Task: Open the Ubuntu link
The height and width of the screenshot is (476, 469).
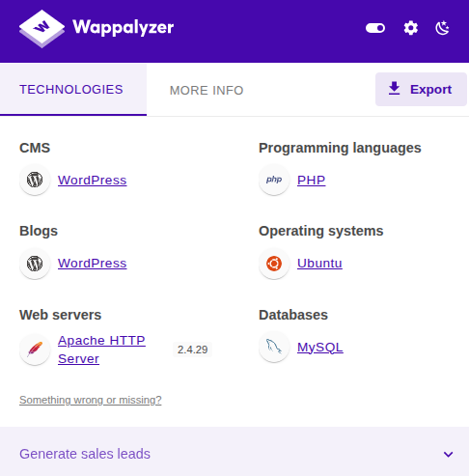Action: (x=319, y=264)
